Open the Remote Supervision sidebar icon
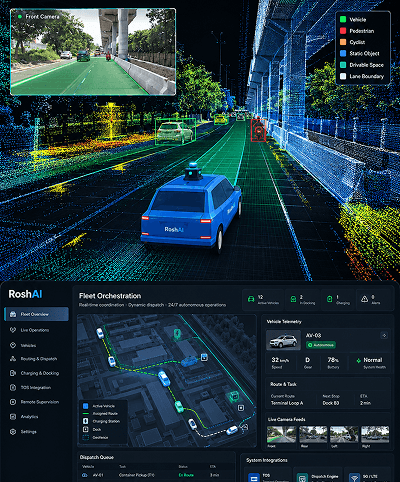Viewport: 400px width, 482px height. tap(13, 402)
